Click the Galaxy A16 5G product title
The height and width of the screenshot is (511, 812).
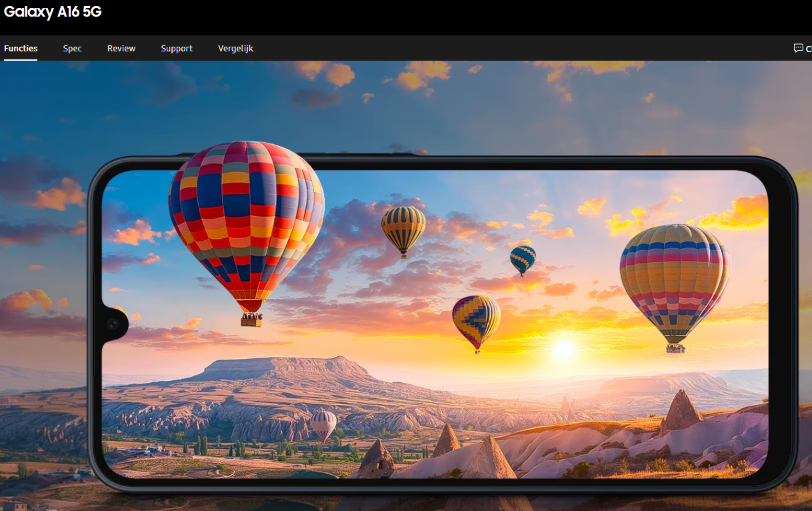click(53, 12)
